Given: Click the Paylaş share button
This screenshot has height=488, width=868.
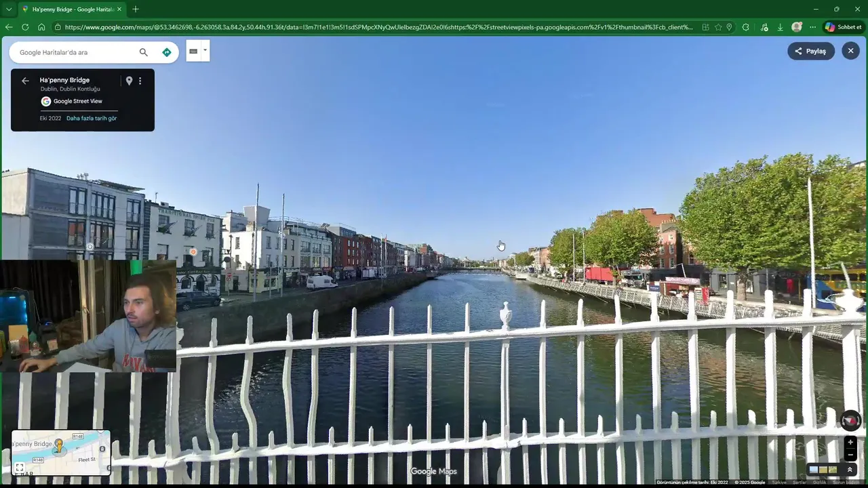Looking at the screenshot, I should 811,51.
